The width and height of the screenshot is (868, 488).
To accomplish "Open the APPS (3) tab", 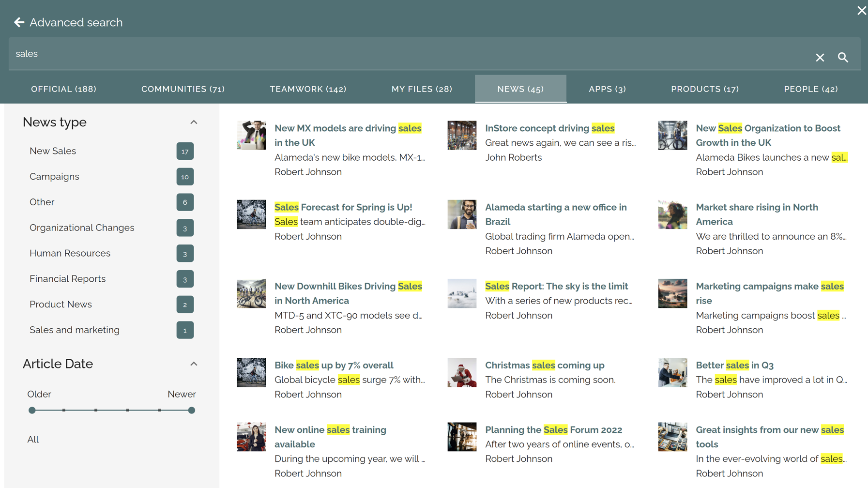I will point(607,89).
